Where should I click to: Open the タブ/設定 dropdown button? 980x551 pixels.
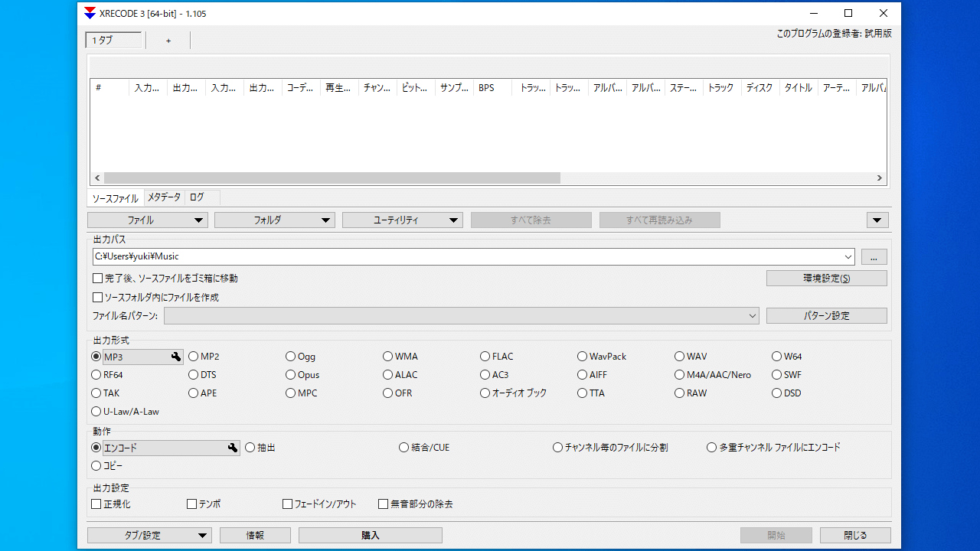(149, 536)
